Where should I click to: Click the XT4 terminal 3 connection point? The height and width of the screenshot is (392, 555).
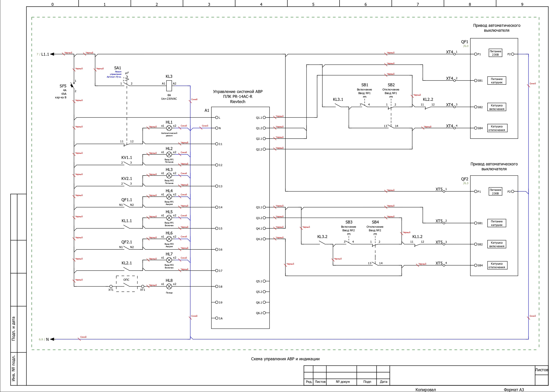454,107
